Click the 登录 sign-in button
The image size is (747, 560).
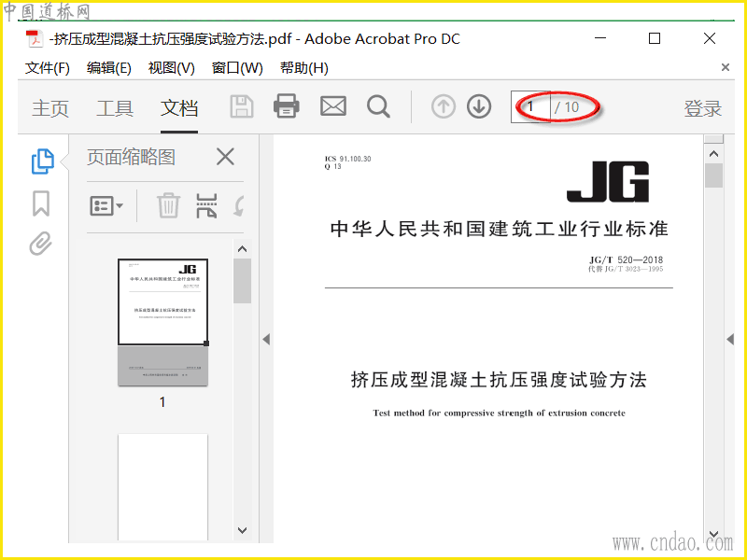[703, 108]
